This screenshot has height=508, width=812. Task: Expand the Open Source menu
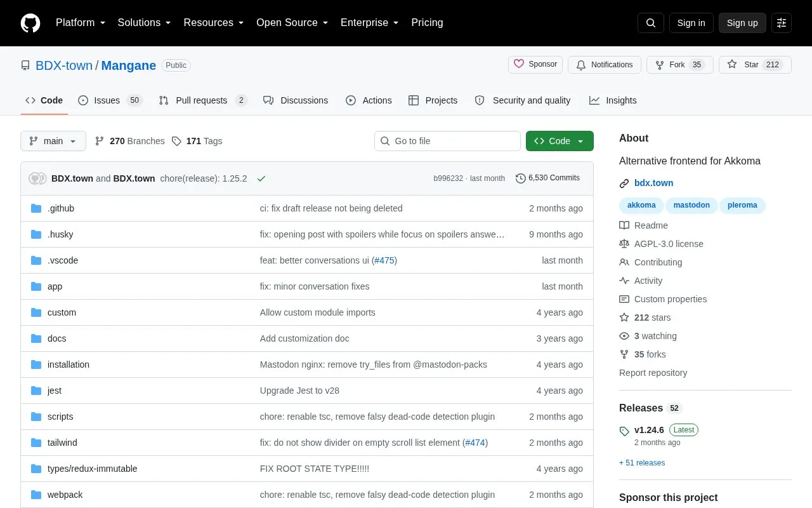click(292, 23)
